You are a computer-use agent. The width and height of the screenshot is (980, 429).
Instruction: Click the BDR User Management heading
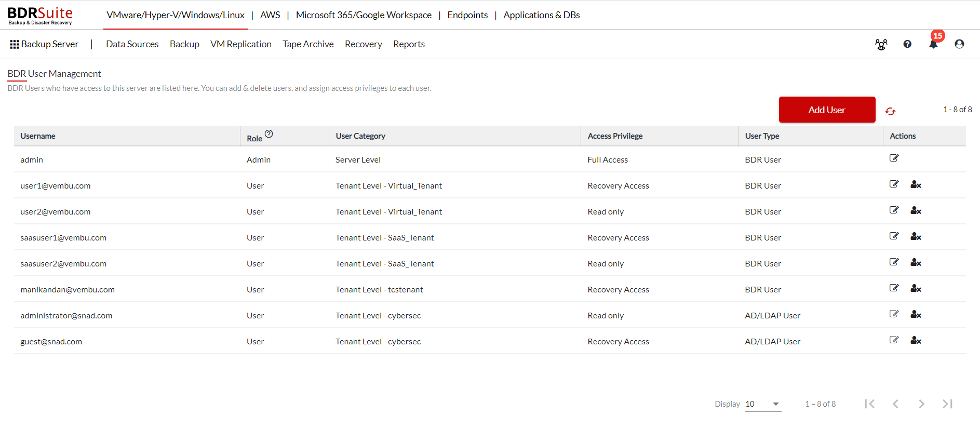[55, 74]
